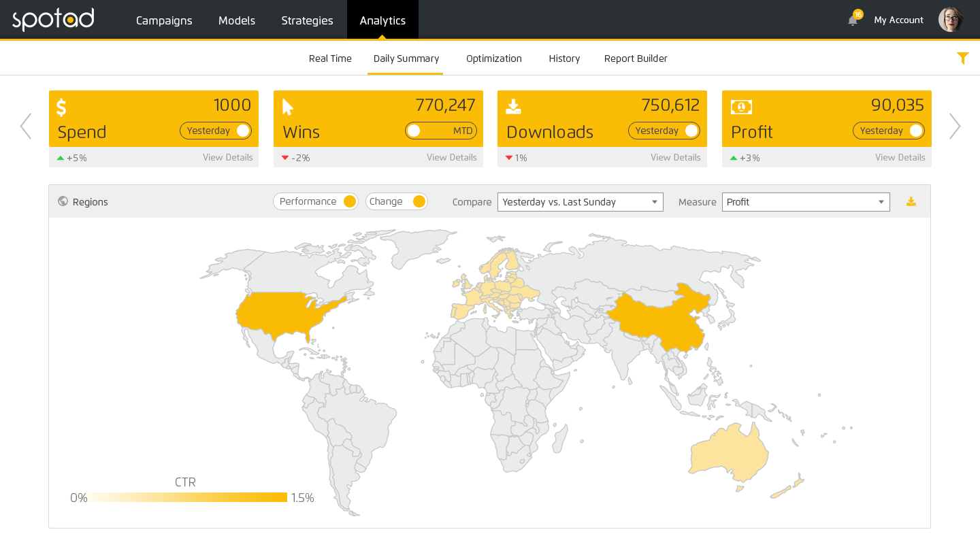Click red down arrow on Wins card
This screenshot has height=551, width=980.
point(285,158)
